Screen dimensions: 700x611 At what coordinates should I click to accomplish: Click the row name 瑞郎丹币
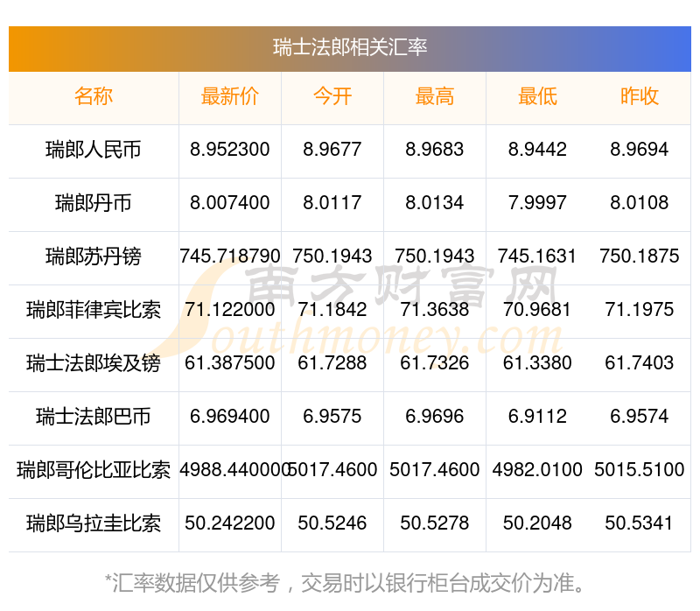[x=94, y=203]
